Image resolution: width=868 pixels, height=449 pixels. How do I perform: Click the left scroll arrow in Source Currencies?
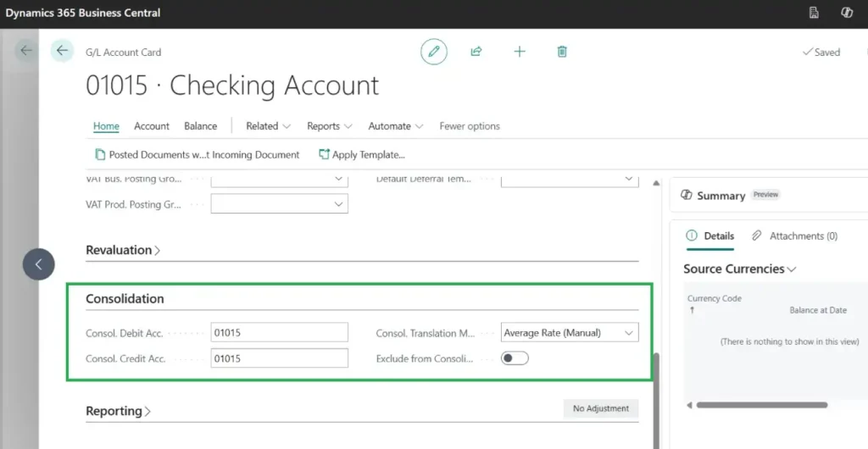pos(690,405)
